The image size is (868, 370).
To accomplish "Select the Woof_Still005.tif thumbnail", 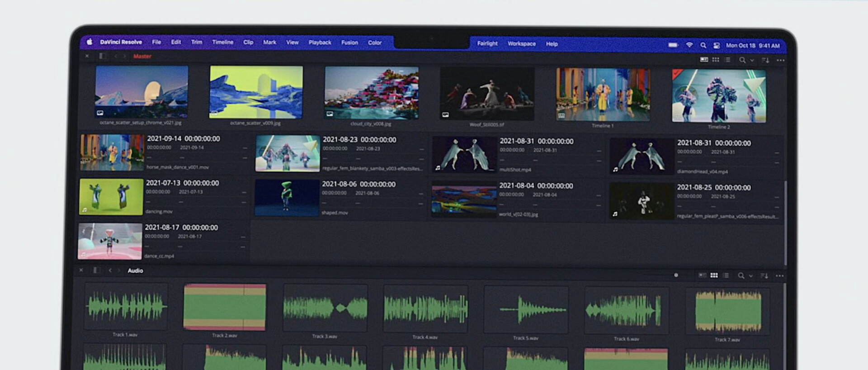I will [x=487, y=94].
